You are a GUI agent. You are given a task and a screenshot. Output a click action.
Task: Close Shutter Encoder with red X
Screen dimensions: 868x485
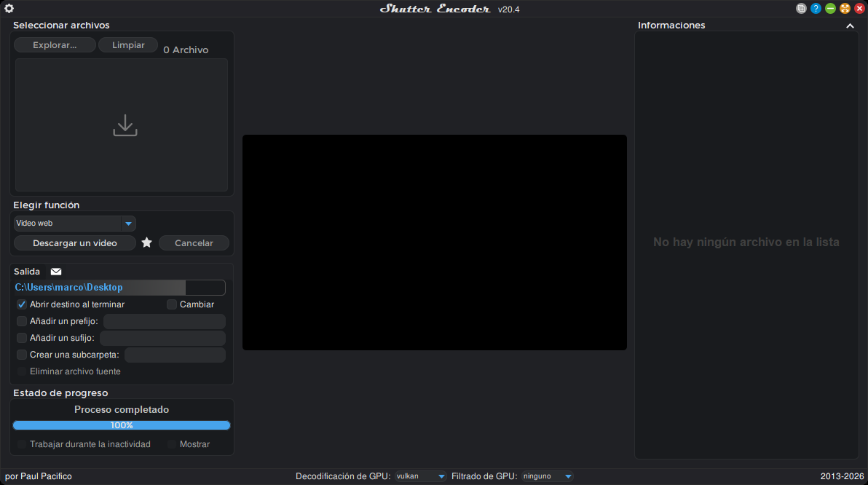tap(859, 8)
